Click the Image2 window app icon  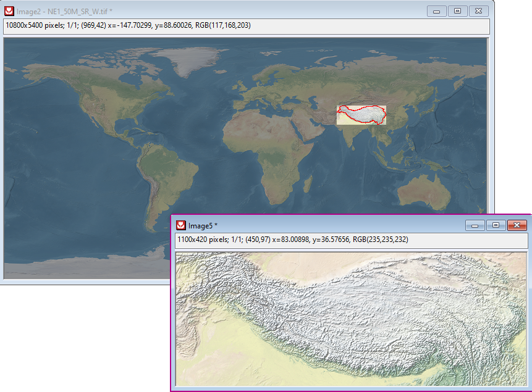pyautogui.click(x=9, y=11)
